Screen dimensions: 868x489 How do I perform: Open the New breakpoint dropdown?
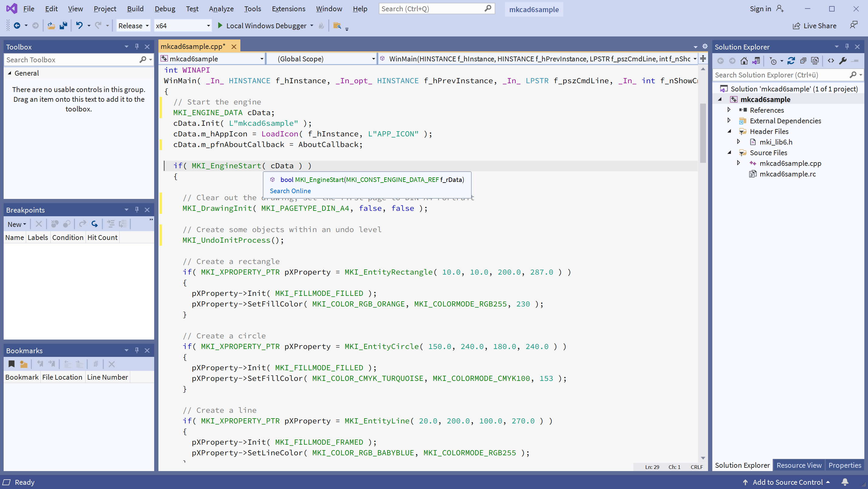click(17, 224)
